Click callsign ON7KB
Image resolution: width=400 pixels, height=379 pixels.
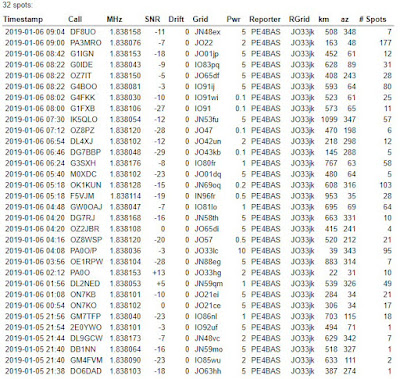83,295
